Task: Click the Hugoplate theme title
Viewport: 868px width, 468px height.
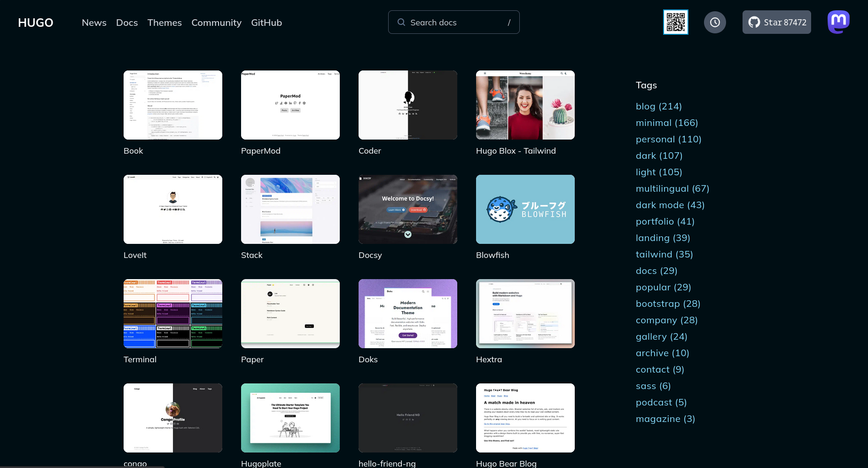Action: click(x=261, y=464)
